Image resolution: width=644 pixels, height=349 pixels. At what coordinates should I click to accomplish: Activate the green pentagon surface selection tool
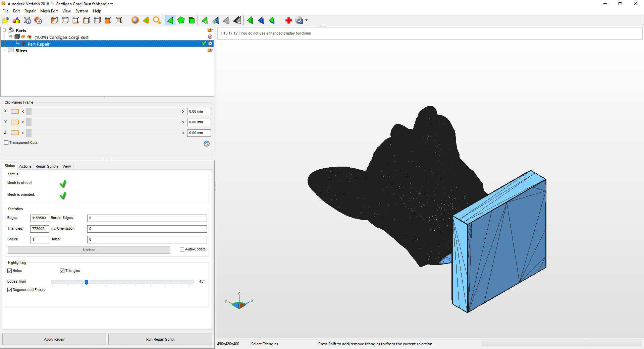click(181, 20)
